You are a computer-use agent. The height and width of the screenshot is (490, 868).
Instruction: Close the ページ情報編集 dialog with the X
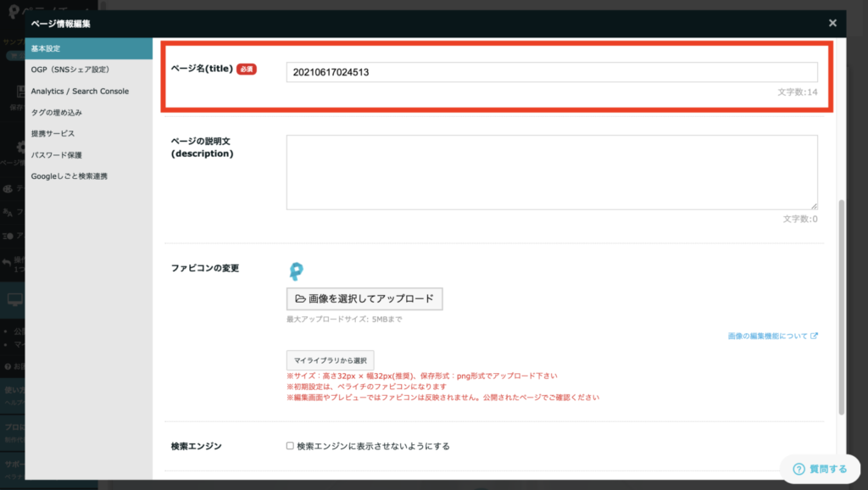click(832, 23)
